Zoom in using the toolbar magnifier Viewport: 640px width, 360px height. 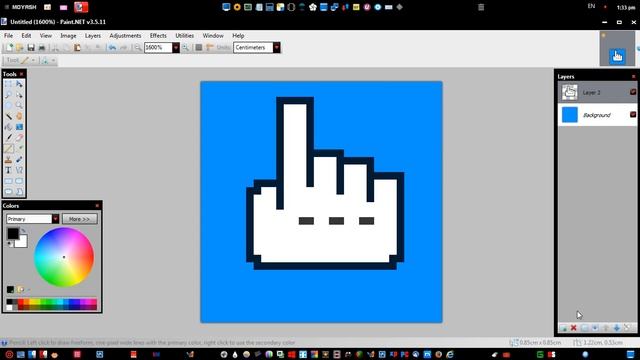(x=186, y=47)
